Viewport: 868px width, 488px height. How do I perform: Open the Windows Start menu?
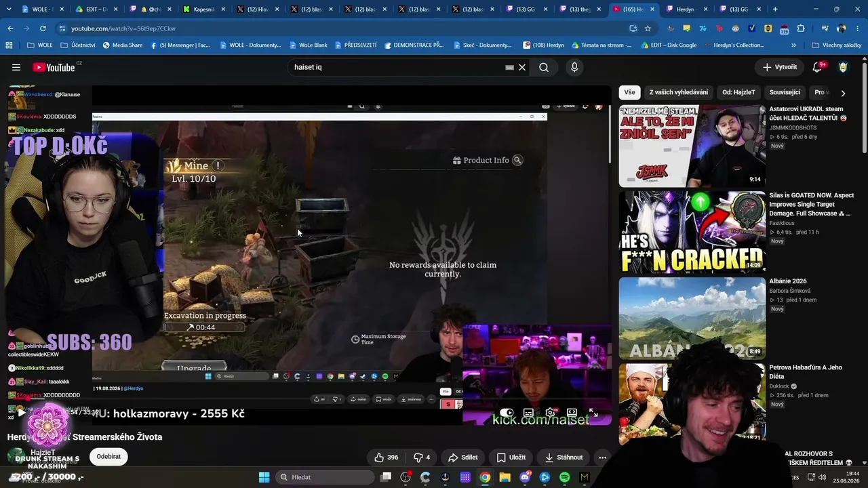tap(264, 477)
